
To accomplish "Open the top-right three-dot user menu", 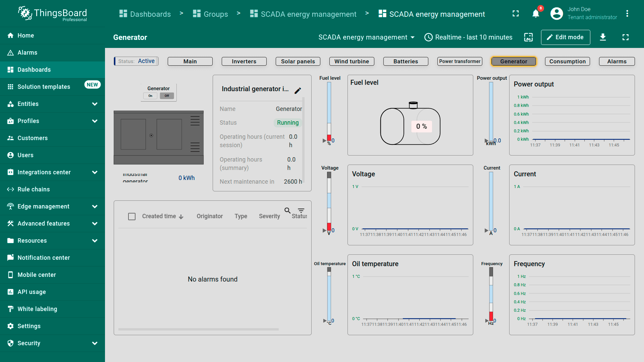I will tap(627, 14).
